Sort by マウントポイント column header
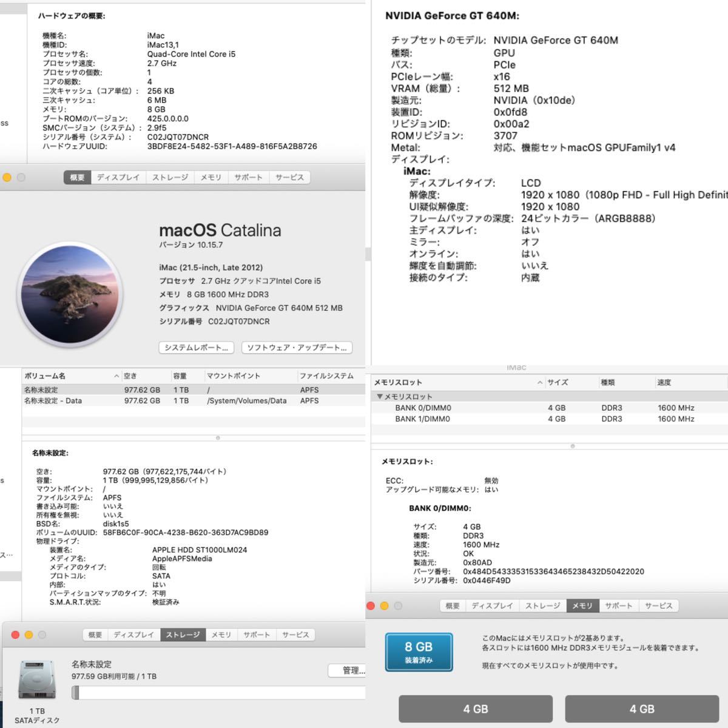728x728 pixels. coord(250,376)
